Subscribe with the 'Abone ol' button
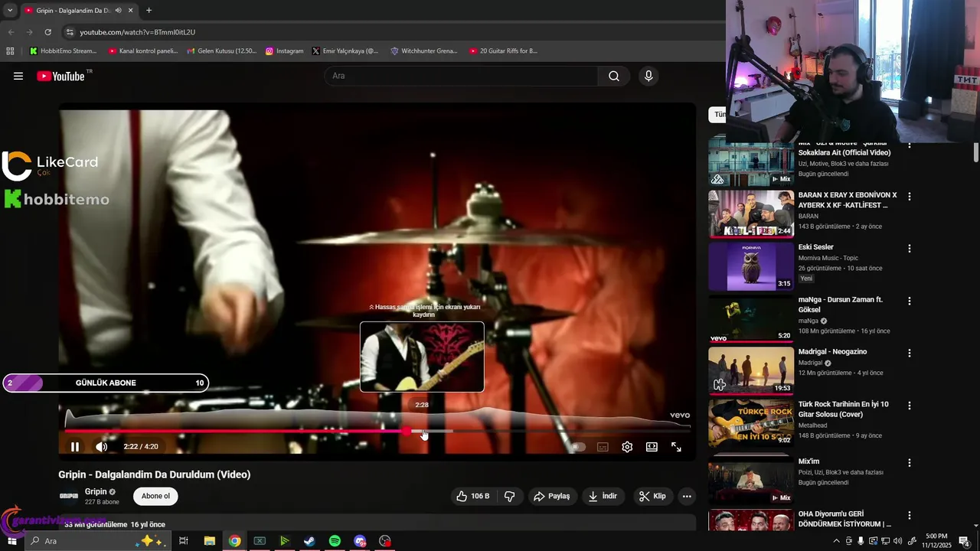Image resolution: width=980 pixels, height=551 pixels. coord(155,496)
